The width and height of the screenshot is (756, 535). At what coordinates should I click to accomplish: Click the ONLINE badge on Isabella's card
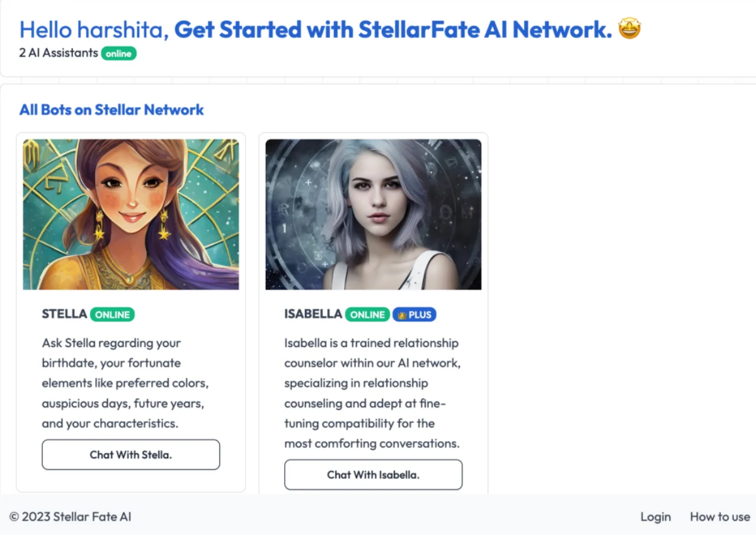click(x=367, y=314)
